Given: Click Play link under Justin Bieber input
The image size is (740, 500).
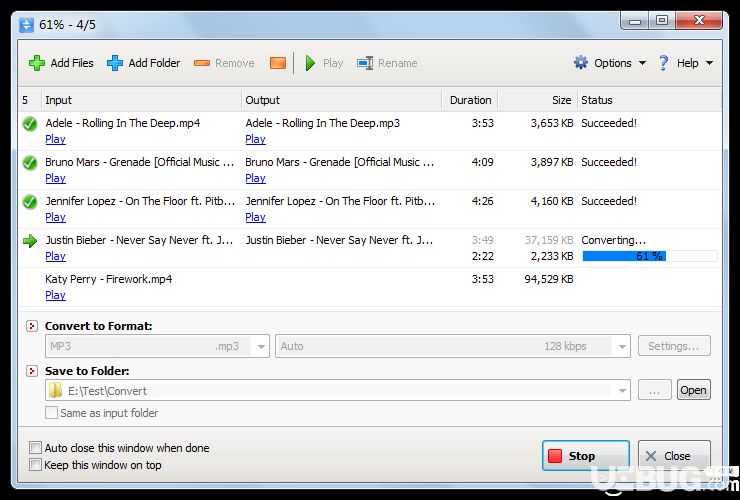Looking at the screenshot, I should pyautogui.click(x=55, y=256).
